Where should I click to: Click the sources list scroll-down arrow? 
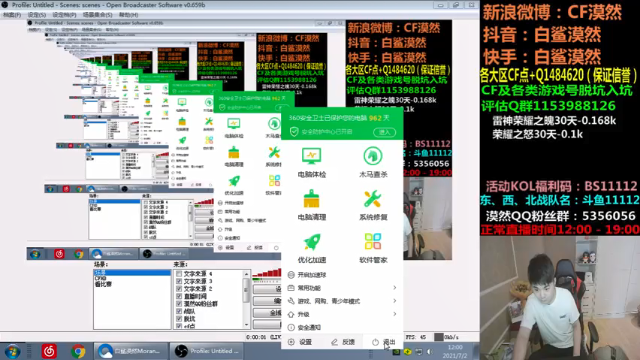246,325
